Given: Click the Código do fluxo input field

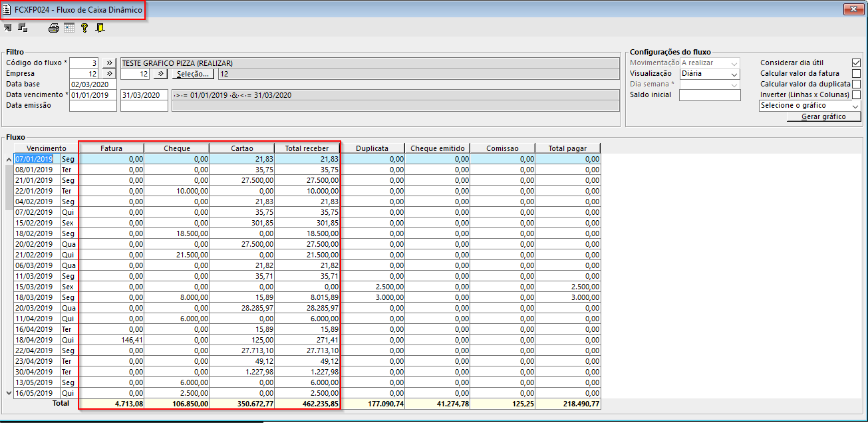Looking at the screenshot, I should click(84, 63).
